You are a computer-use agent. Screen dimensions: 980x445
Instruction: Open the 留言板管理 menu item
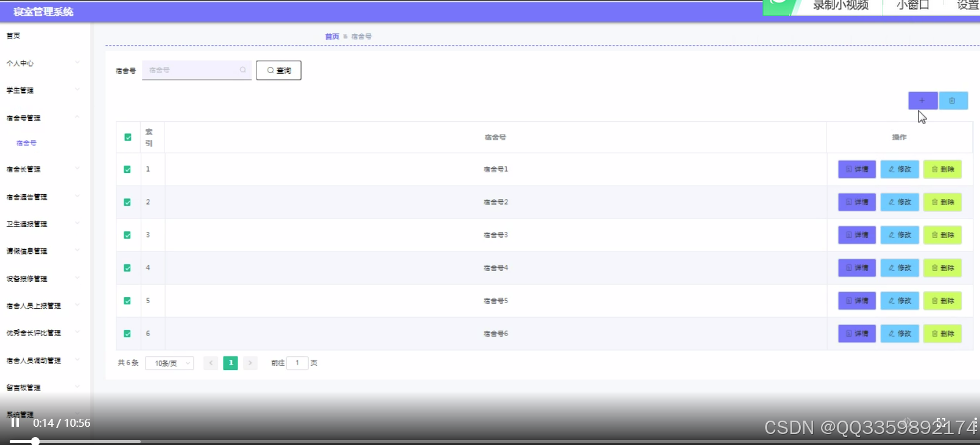click(x=23, y=388)
